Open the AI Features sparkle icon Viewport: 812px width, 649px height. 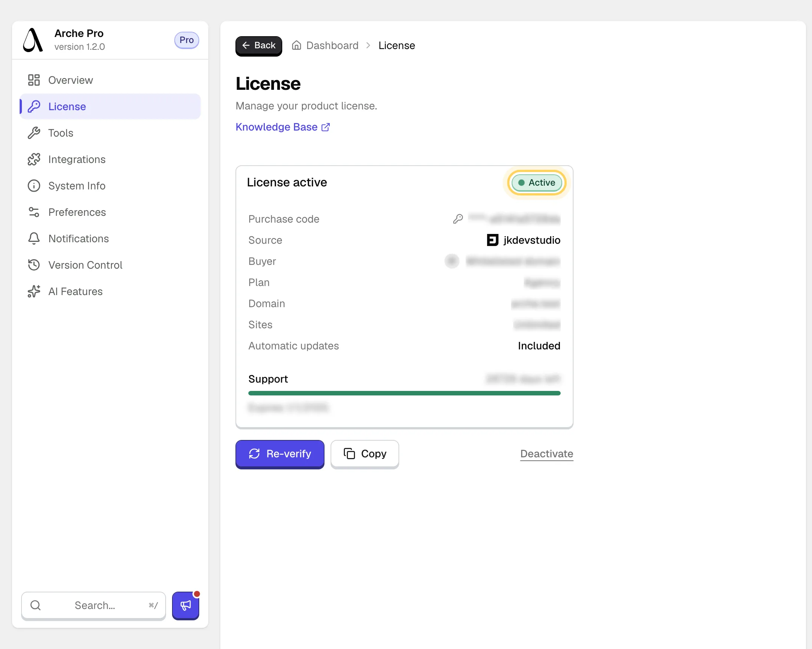(34, 291)
